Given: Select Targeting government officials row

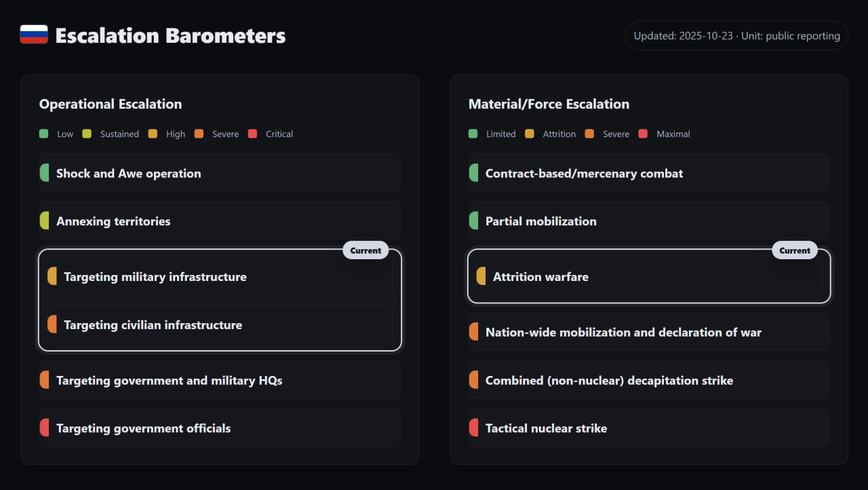Looking at the screenshot, I should click(x=220, y=428).
